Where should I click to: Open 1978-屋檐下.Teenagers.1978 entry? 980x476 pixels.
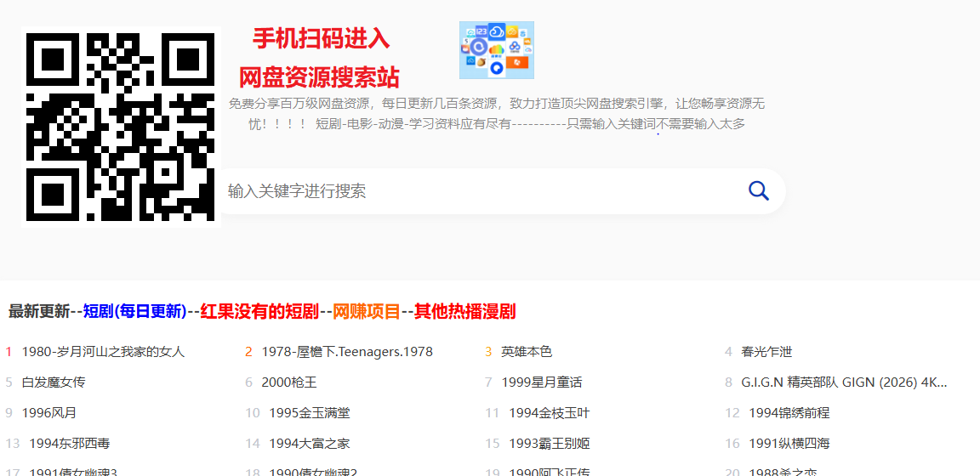tap(347, 352)
